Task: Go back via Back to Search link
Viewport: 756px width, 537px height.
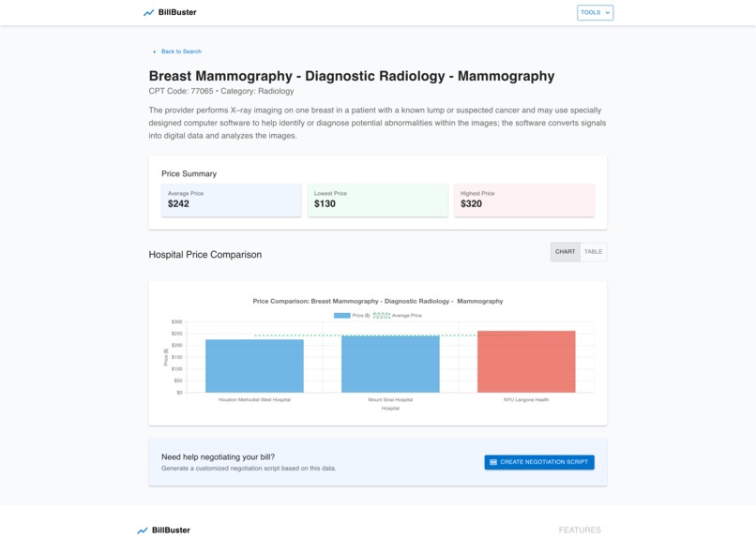Action: 181,52
